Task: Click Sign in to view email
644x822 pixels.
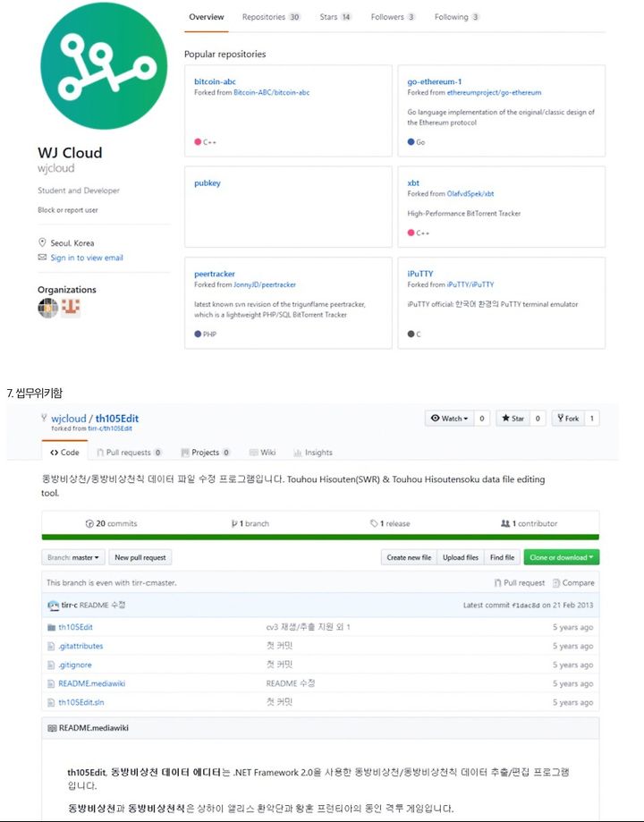Action: [87, 258]
